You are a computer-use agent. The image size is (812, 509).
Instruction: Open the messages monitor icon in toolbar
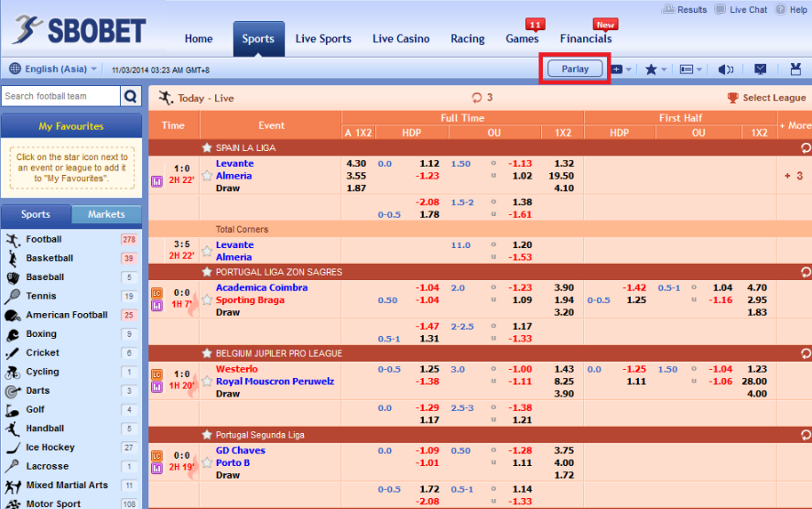(760, 70)
